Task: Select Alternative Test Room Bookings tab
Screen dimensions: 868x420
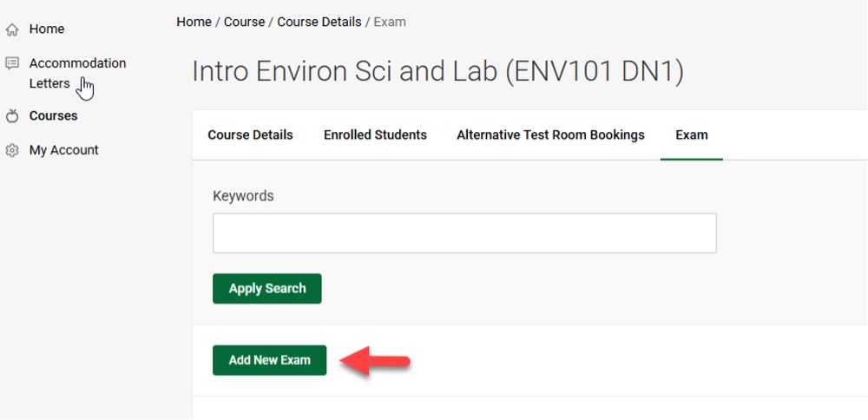Action: tap(550, 135)
